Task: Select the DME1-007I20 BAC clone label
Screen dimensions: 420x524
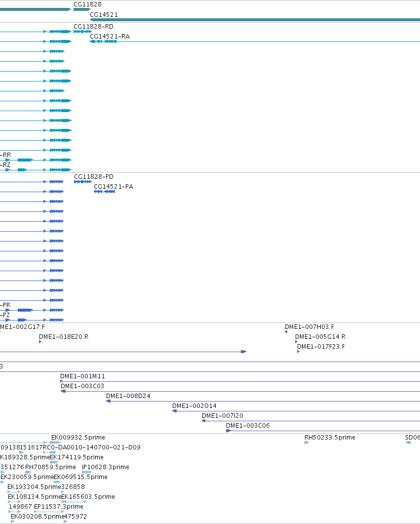Action: (x=223, y=416)
